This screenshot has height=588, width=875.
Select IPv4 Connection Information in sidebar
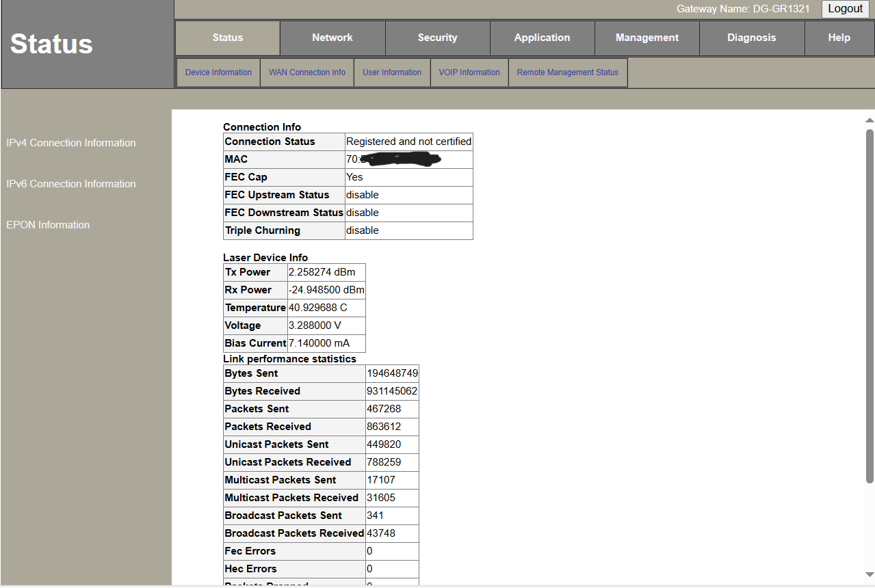pyautogui.click(x=71, y=143)
